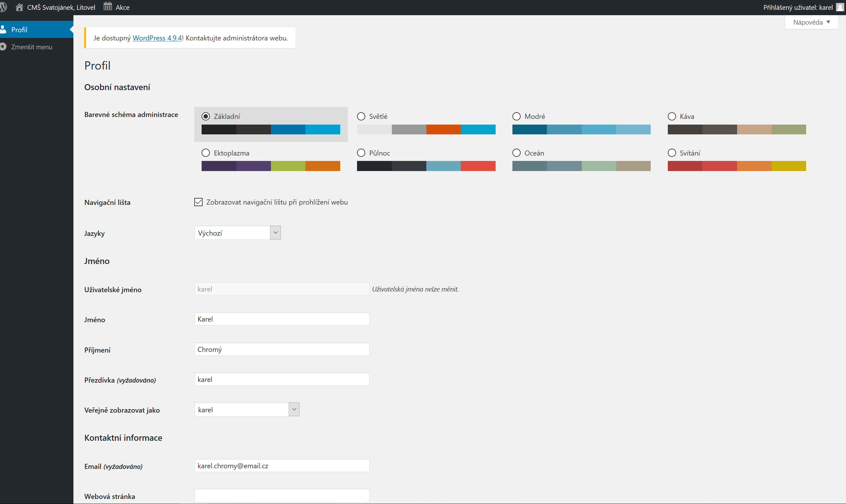Open Přihlášený uživatel: karel account menu
Viewport: 846px width, 504px height.
[x=804, y=7]
